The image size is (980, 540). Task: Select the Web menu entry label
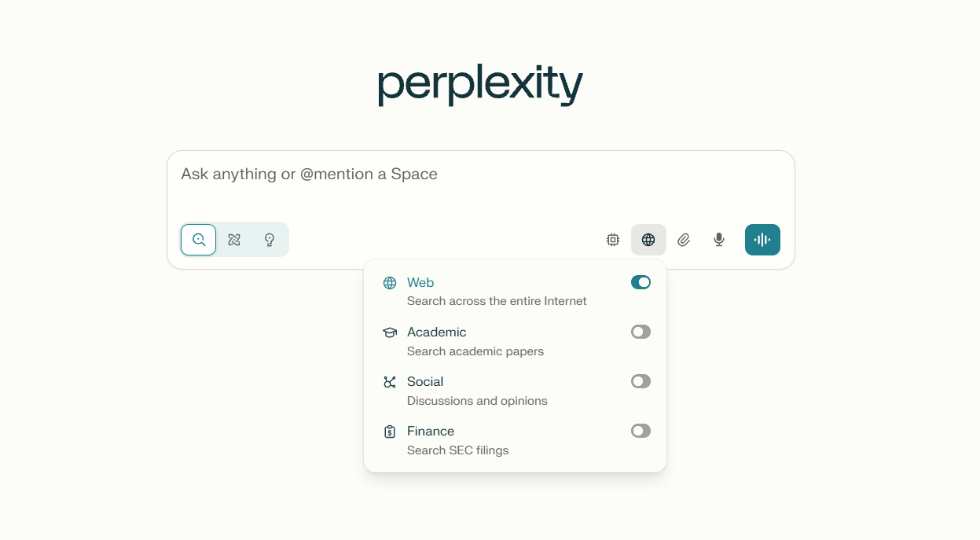coord(420,282)
